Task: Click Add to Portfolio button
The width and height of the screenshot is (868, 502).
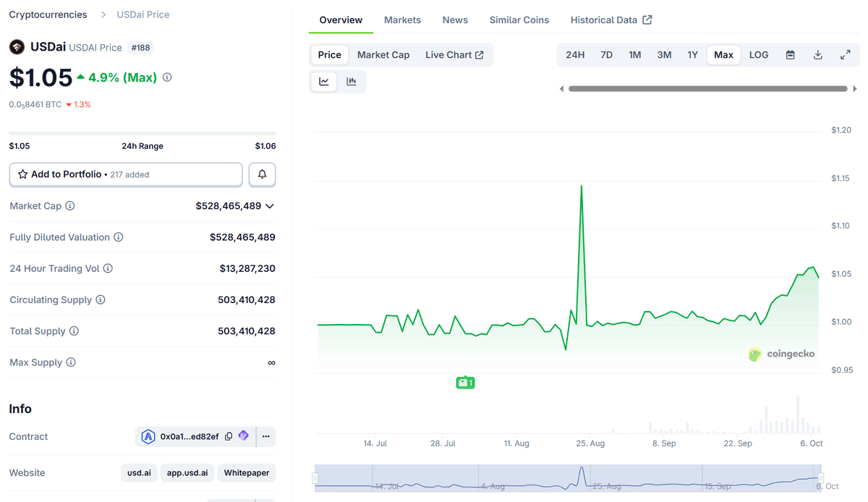Action: (x=126, y=174)
